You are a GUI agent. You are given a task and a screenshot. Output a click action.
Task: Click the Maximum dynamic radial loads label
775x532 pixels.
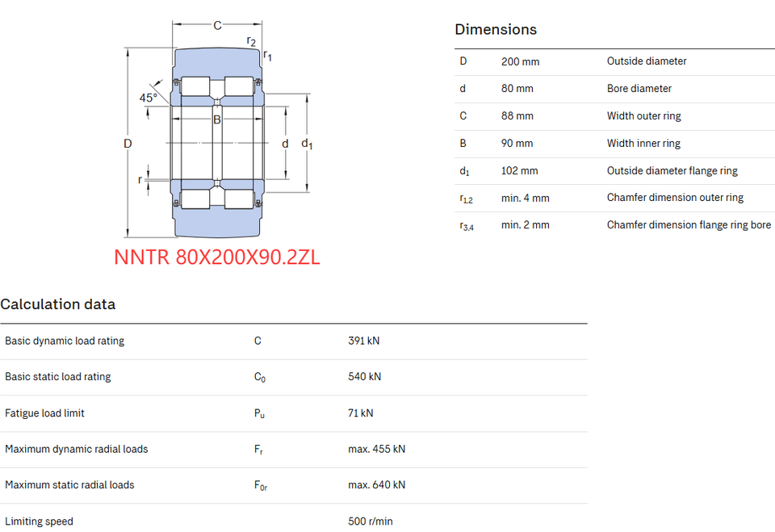tap(76, 449)
